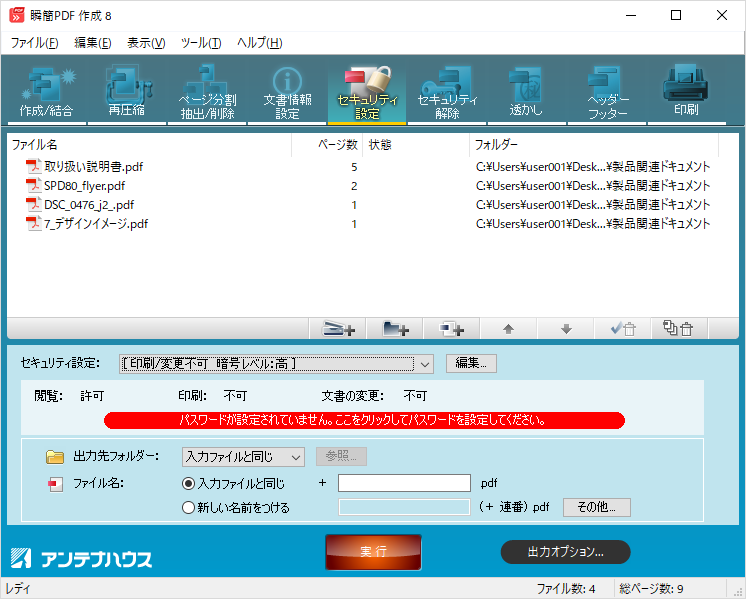The width and height of the screenshot is (746, 599).
Task: Click the add folder icon
Action: (395, 329)
